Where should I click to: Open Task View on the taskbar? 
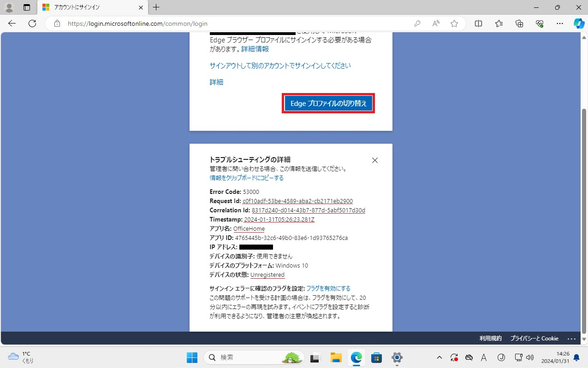[315, 357]
